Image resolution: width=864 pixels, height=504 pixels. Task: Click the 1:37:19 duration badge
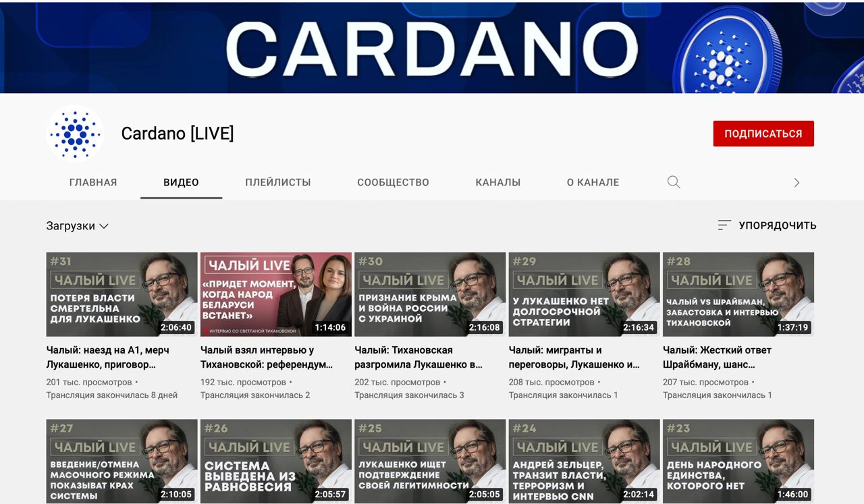792,327
